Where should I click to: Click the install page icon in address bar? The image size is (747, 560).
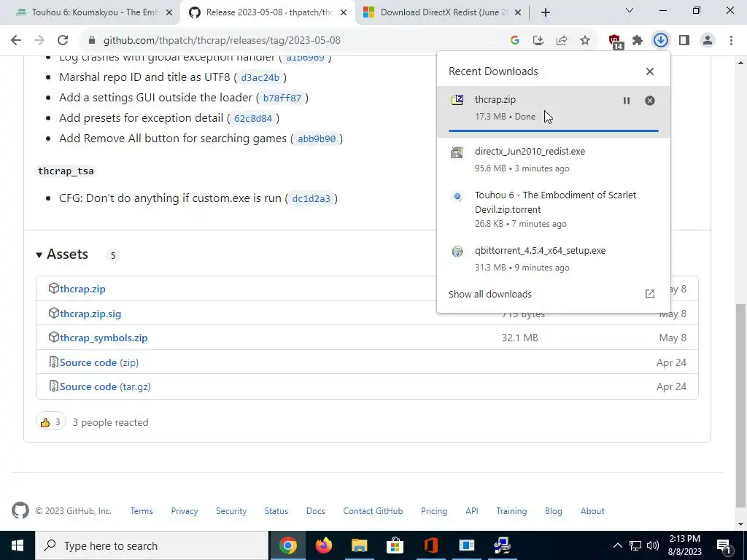tap(538, 41)
